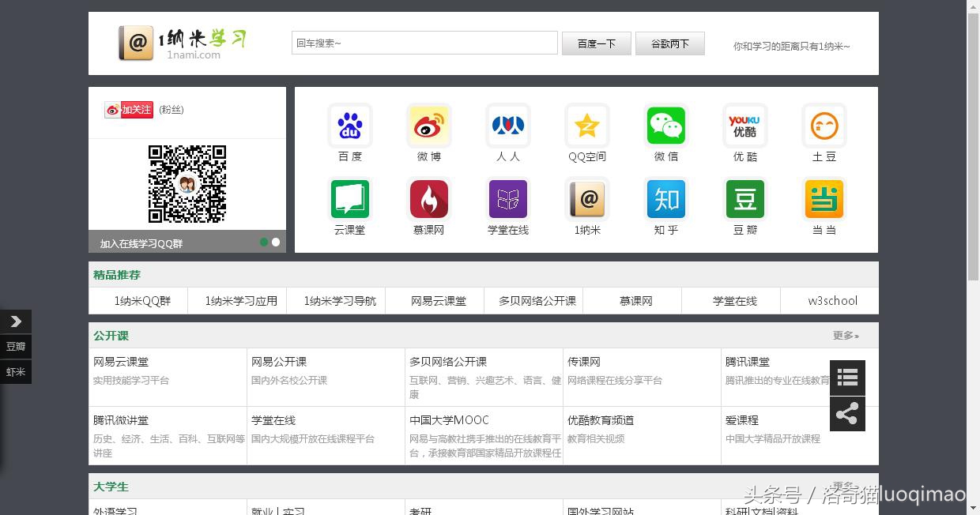Focus the 回车搜索 search field
This screenshot has width=980, height=515.
(424, 43)
